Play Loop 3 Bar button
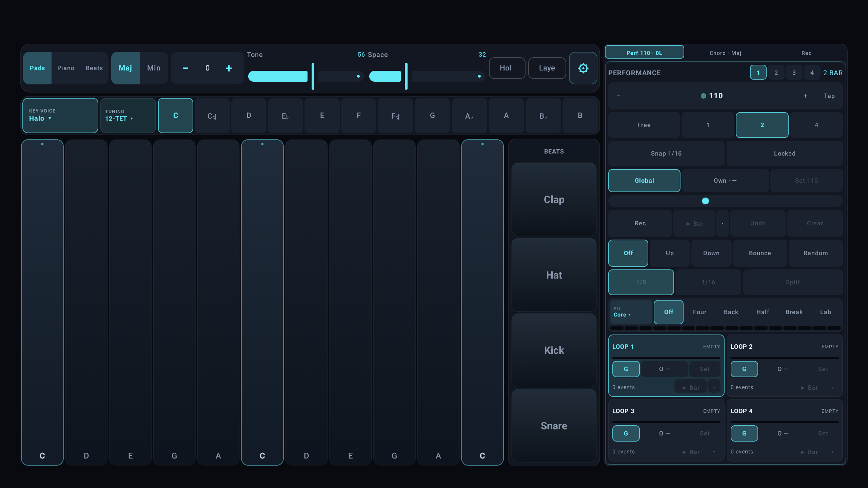 coord(691,452)
